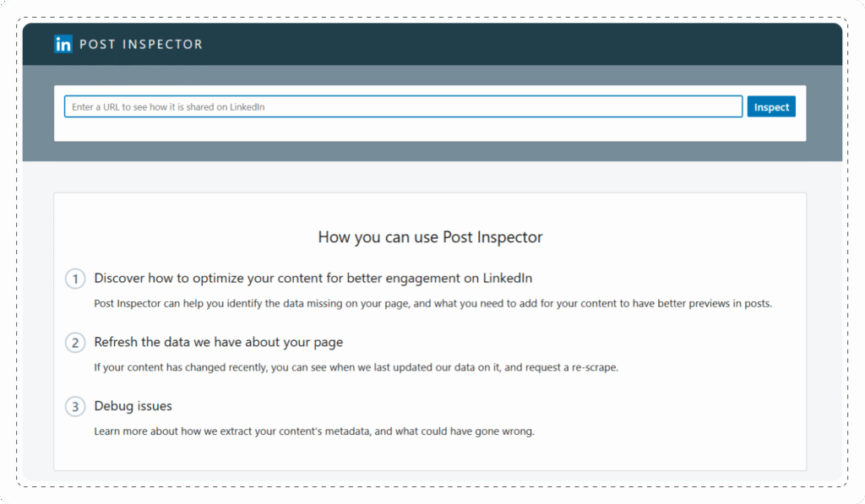Viewport: 865px width, 504px height.
Task: Click the URL placeholder text about LinkedIn sharing
Action: point(166,106)
